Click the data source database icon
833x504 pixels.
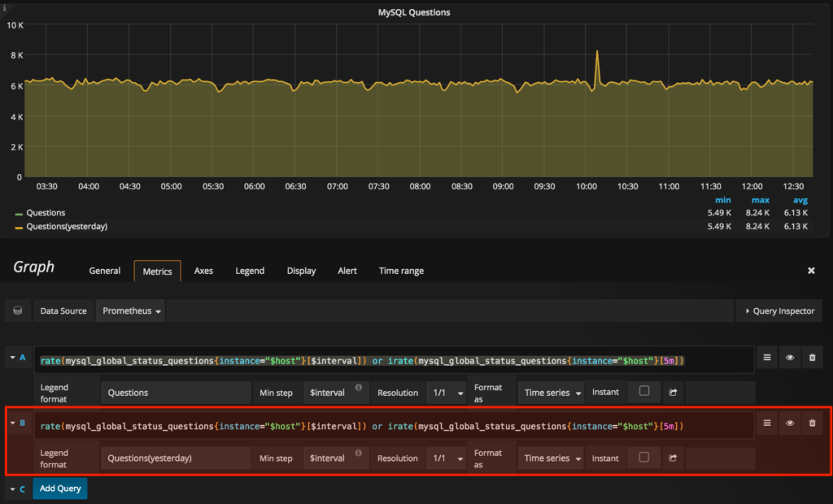click(x=18, y=311)
